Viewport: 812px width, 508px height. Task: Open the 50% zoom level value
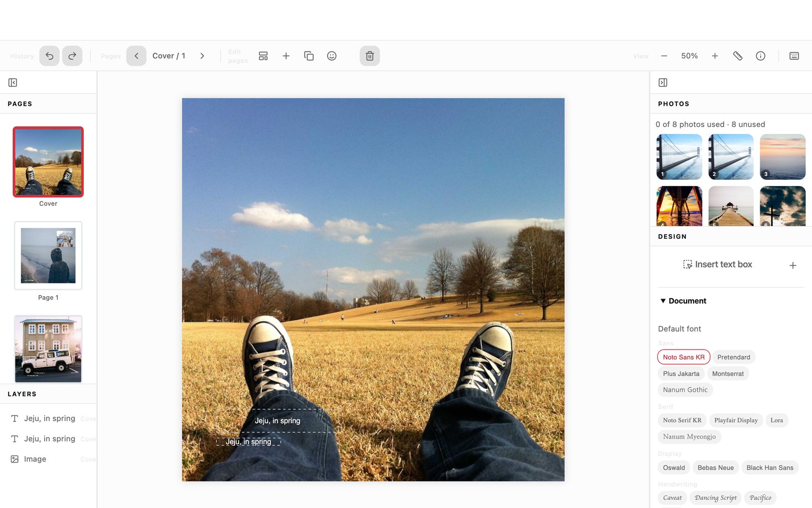pyautogui.click(x=689, y=56)
